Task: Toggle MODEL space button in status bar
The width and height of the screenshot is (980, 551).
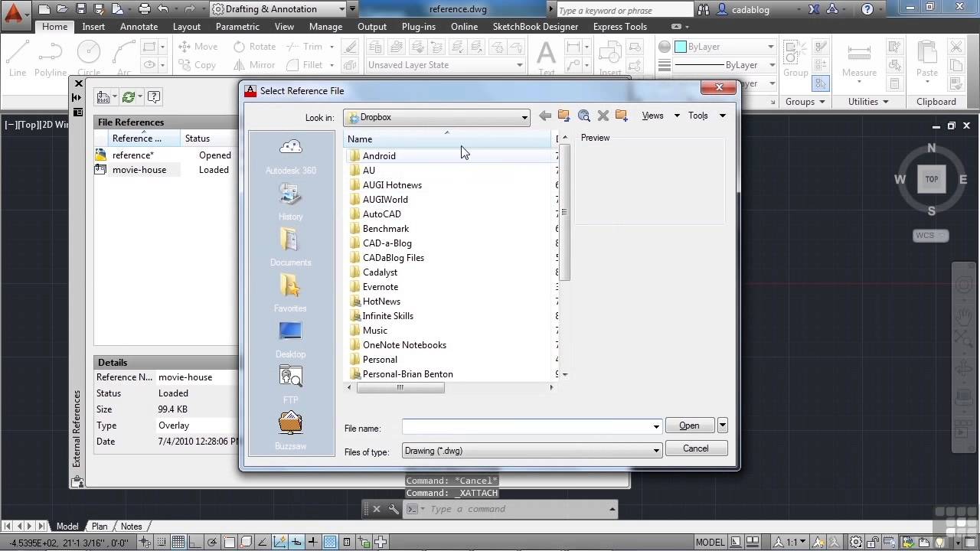Action: point(710,543)
